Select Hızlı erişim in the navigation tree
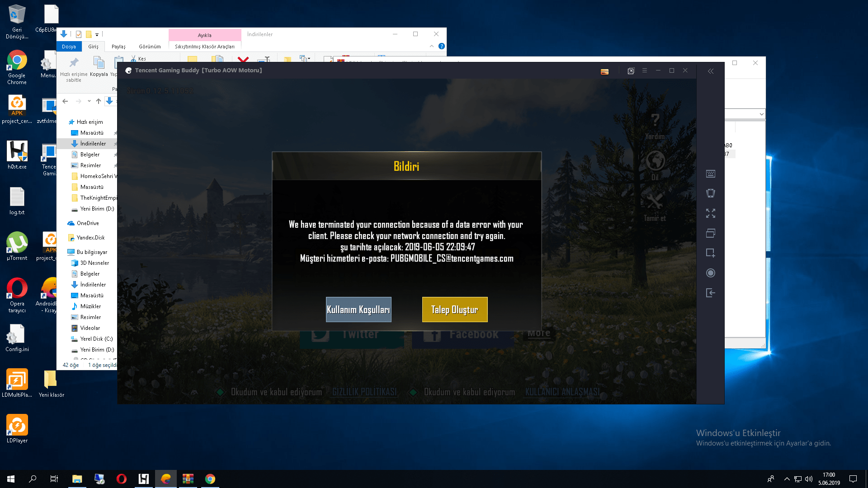This screenshot has height=488, width=868. click(x=90, y=122)
